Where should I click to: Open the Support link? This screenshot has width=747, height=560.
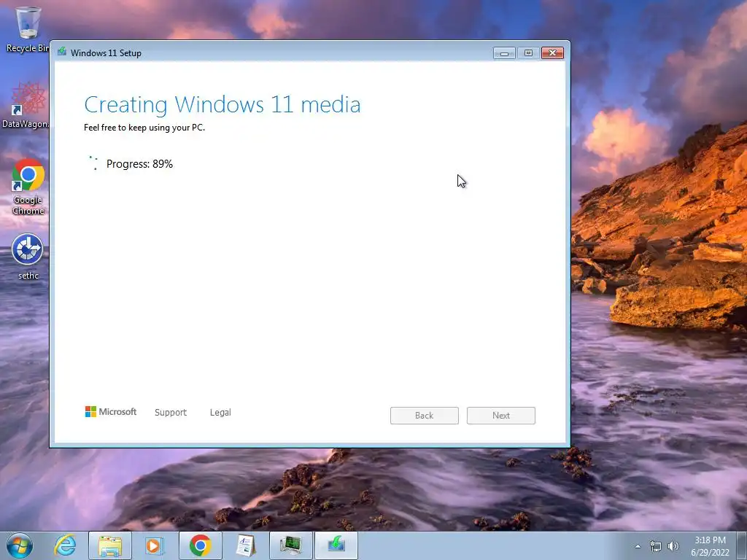(x=171, y=413)
